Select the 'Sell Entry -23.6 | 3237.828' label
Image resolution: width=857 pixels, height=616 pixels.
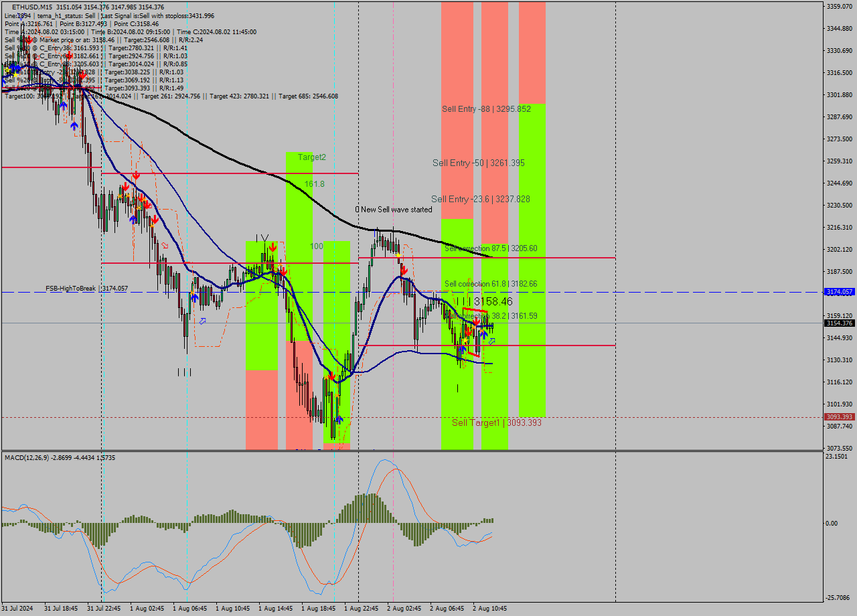[x=481, y=199]
